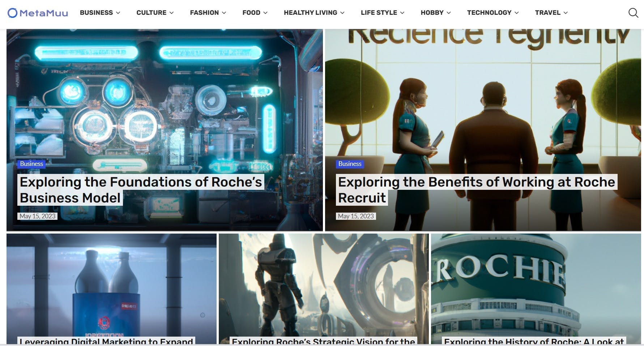Image resolution: width=644 pixels, height=346 pixels.
Task: Open the Healthy Living menu
Action: [x=314, y=13]
